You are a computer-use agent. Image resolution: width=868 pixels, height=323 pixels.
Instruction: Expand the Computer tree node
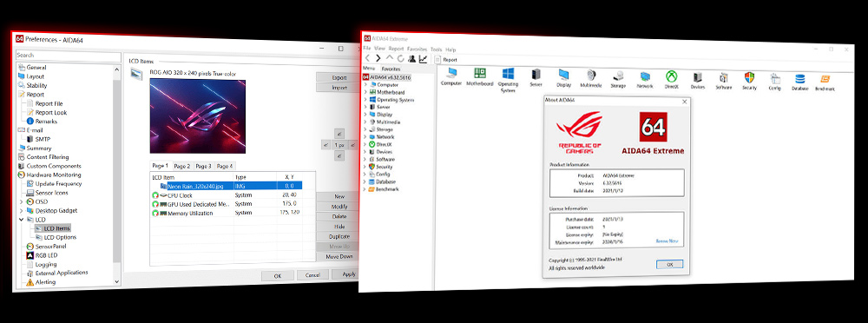(365, 84)
